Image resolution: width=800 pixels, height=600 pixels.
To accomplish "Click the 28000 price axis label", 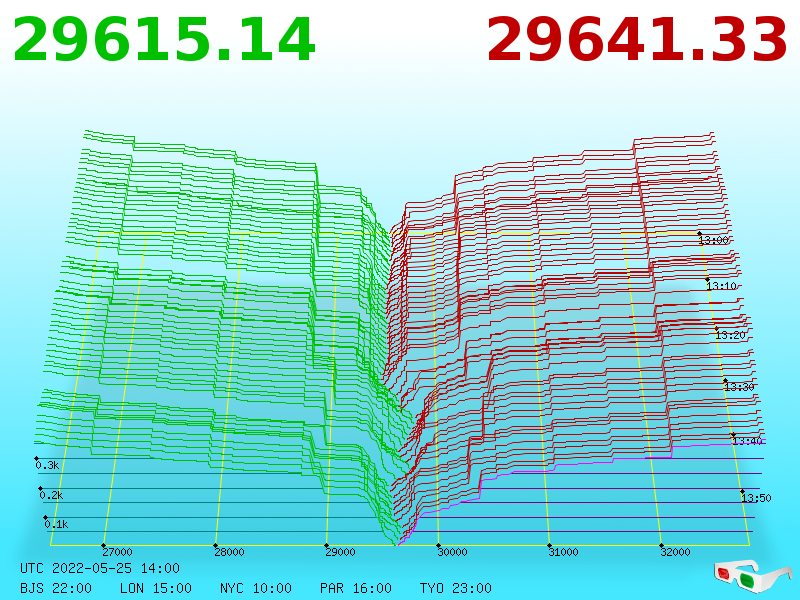I will 229,552.
